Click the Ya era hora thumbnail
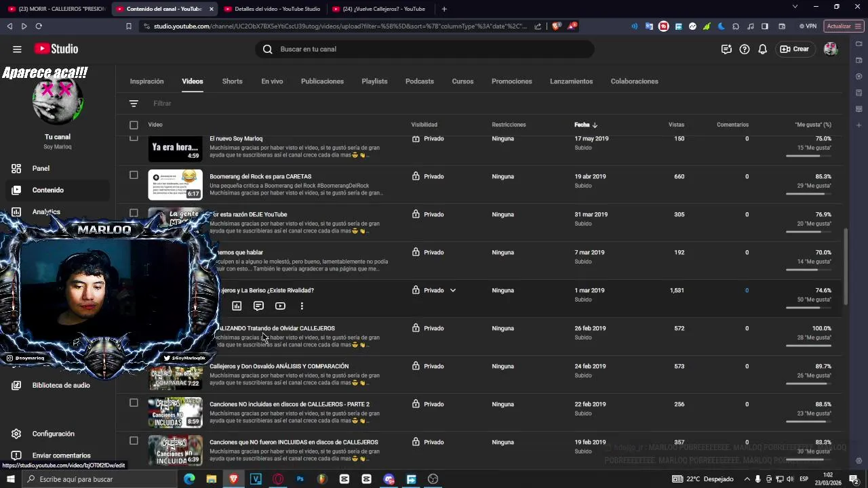 [176, 148]
